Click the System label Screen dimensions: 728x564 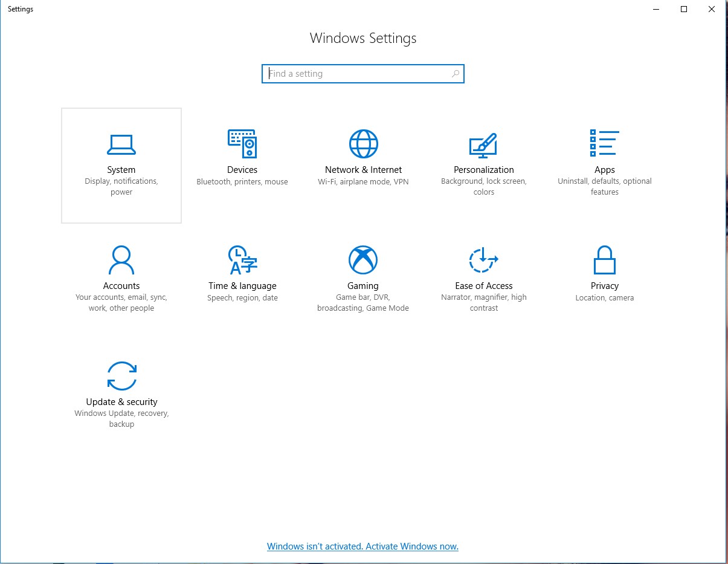pyautogui.click(x=121, y=170)
